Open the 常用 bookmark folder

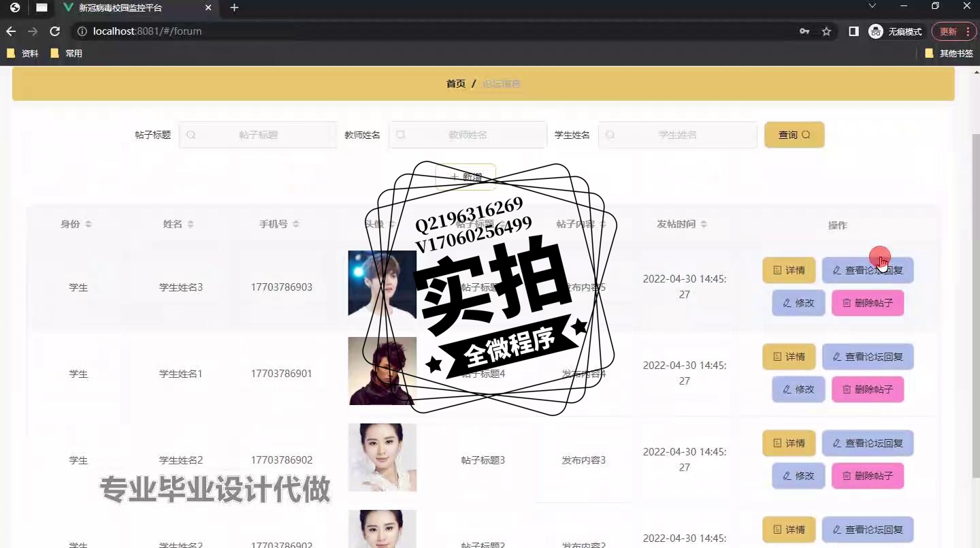point(67,53)
